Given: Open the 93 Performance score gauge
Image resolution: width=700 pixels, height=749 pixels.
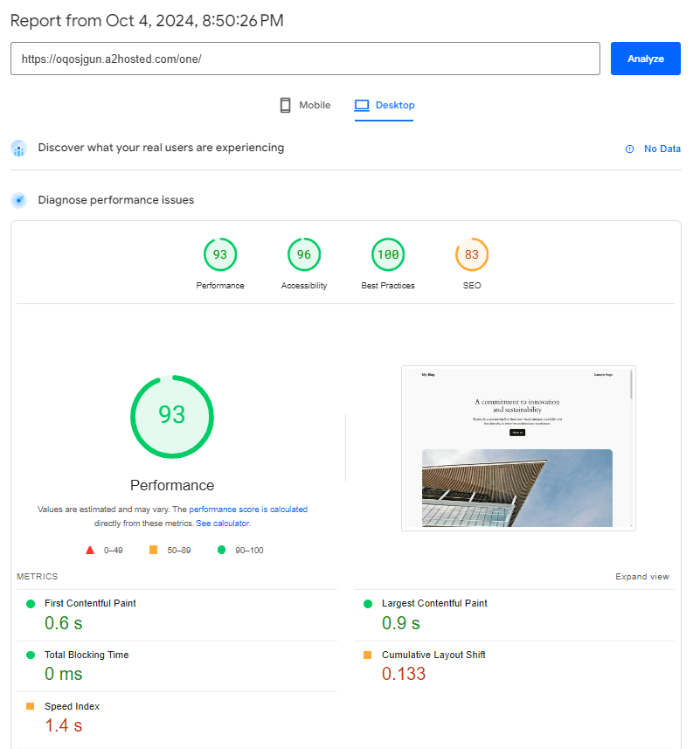Looking at the screenshot, I should 220,254.
